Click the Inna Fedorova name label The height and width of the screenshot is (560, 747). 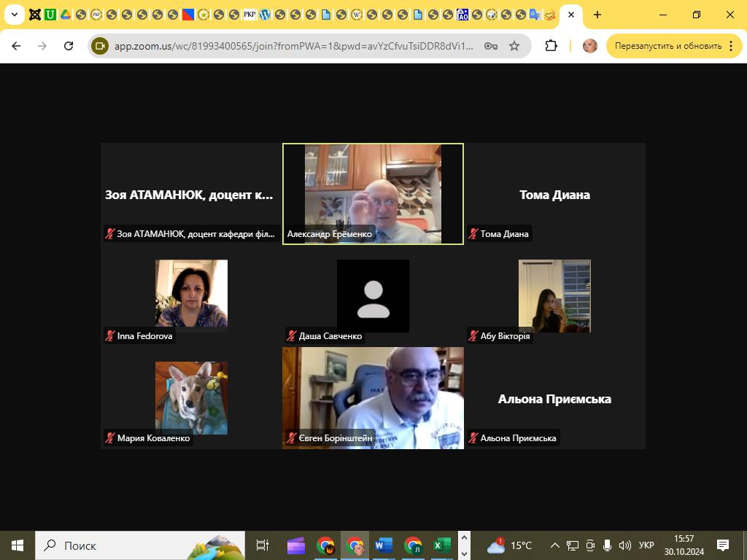tap(145, 336)
